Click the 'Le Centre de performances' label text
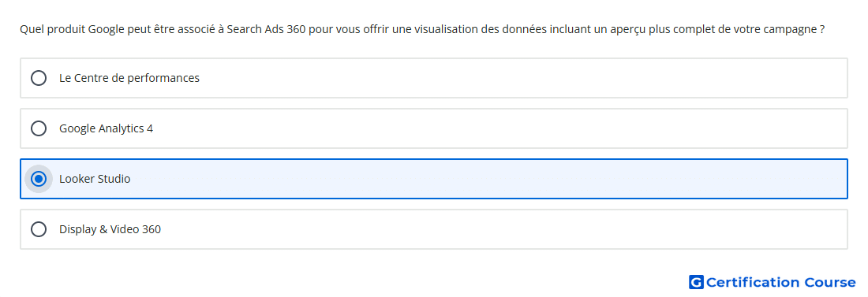The height and width of the screenshot is (297, 868). (129, 78)
